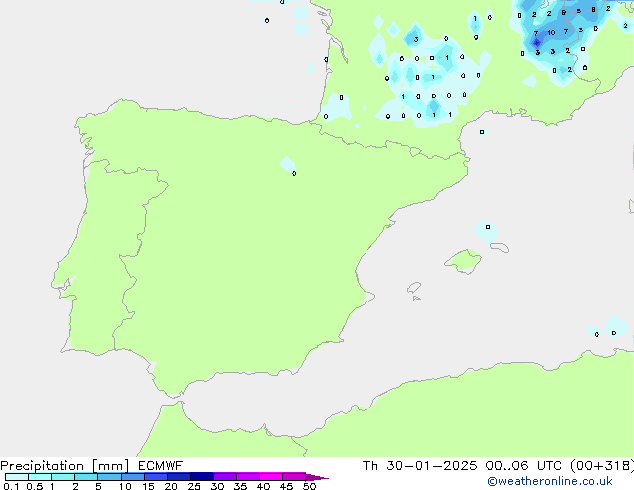
Task: Click the 25 to 30 mm dark blue swatch
Action: [x=201, y=477]
